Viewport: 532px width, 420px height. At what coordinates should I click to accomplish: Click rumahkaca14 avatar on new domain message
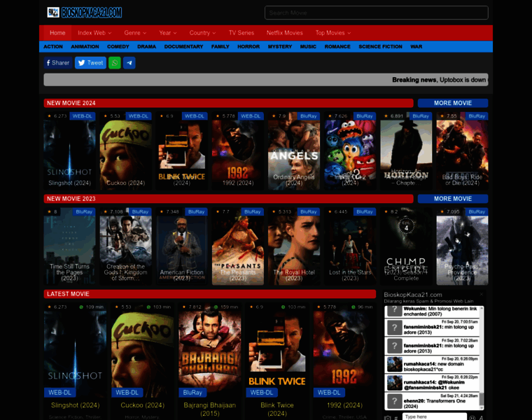(x=395, y=365)
